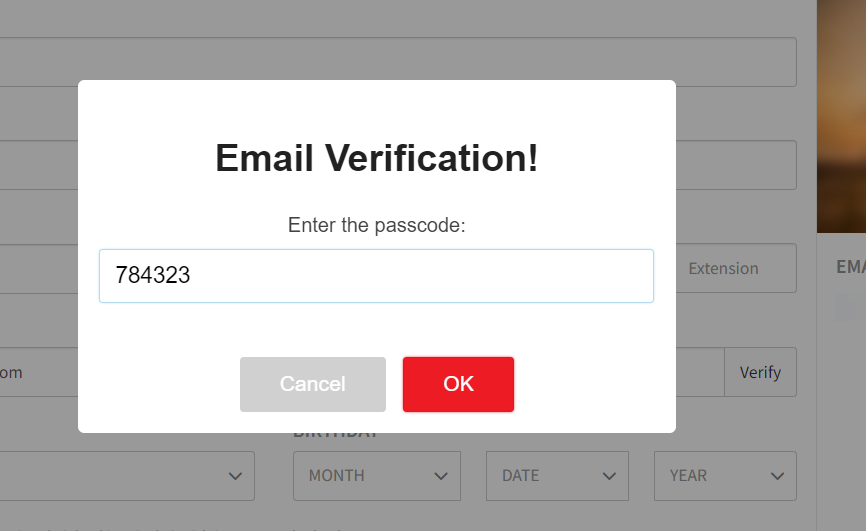Click the email field ending in "om"
866x531 pixels.
[40, 372]
